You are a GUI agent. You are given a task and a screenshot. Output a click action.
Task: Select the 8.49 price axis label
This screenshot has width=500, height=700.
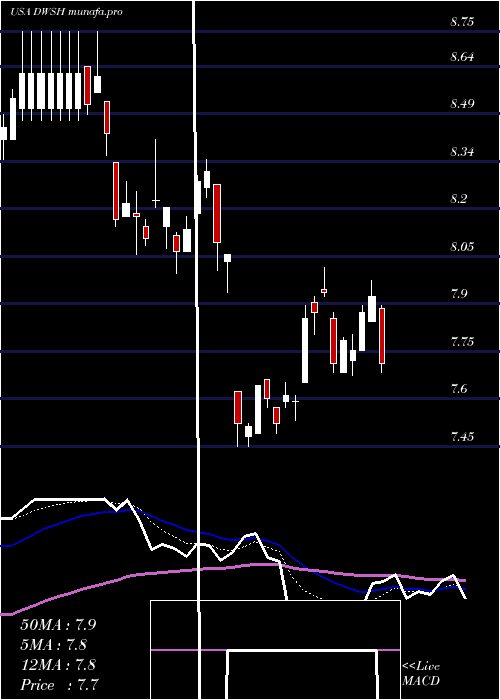pos(462,104)
